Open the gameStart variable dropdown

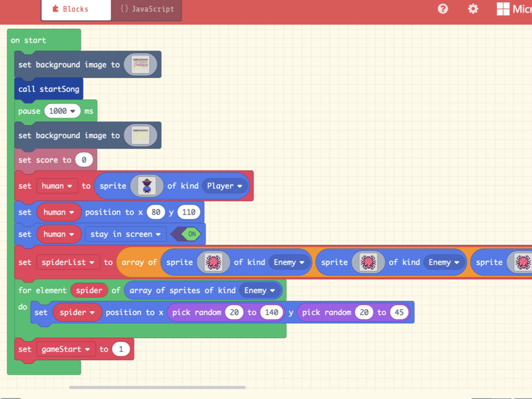[x=66, y=349]
